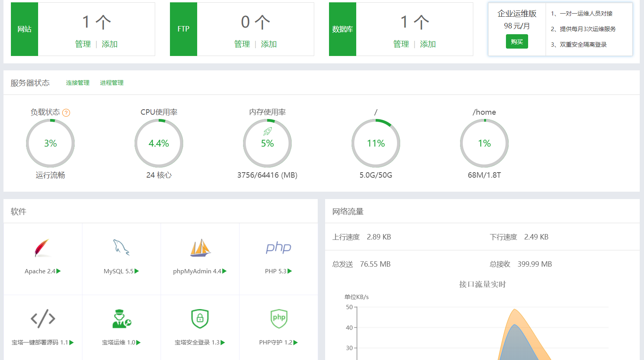
Task: Click the play arrow beside 宝塔安全登录 1.3
Action: [223, 343]
